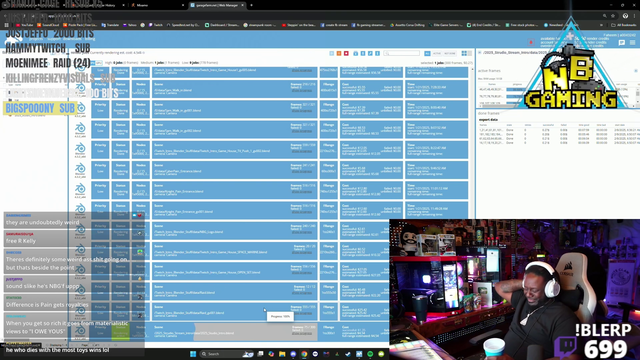The width and height of the screenshot is (640, 360).
Task: Open Chrome apps grid in bookmarks bar
Action: pyautogui.click(x=6, y=25)
